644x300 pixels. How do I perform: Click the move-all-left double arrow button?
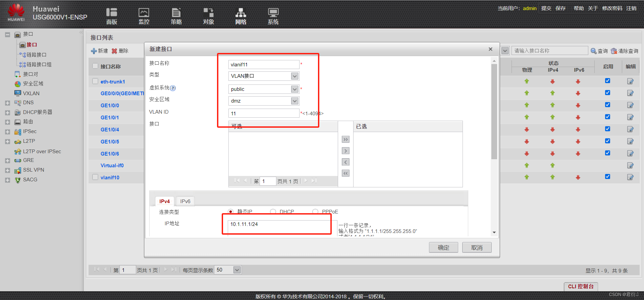point(345,173)
